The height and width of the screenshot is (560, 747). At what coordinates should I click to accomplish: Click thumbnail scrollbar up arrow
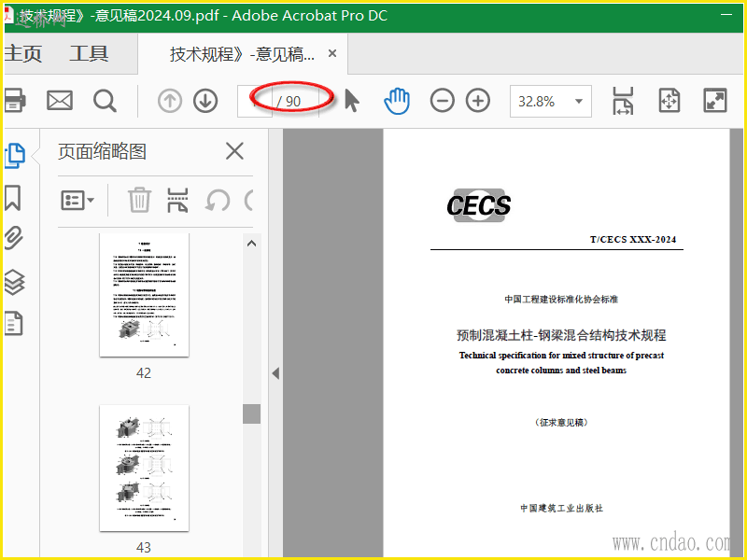click(251, 244)
